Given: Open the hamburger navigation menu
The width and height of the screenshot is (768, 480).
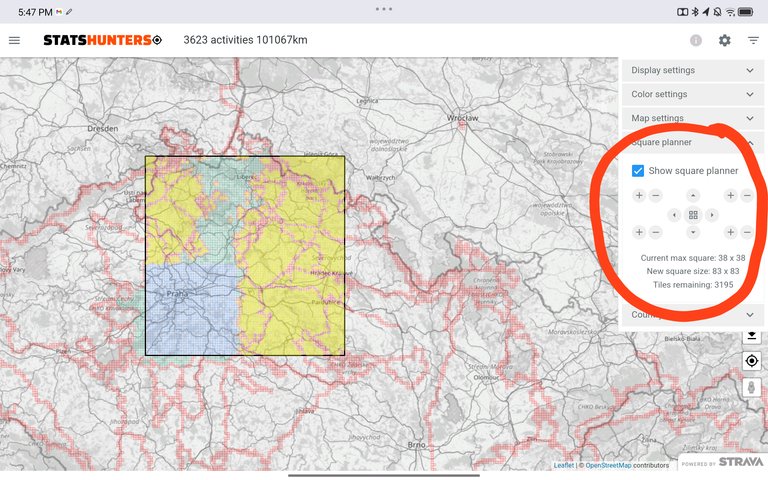Looking at the screenshot, I should [14, 40].
